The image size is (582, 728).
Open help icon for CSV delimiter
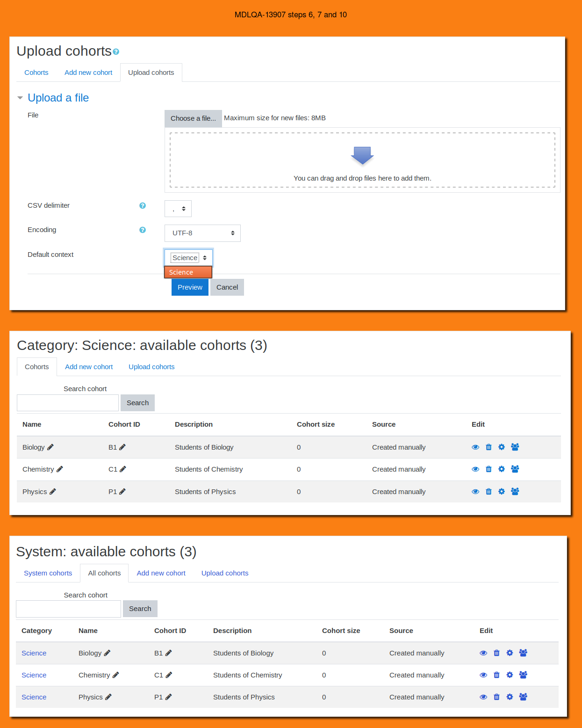[143, 205]
